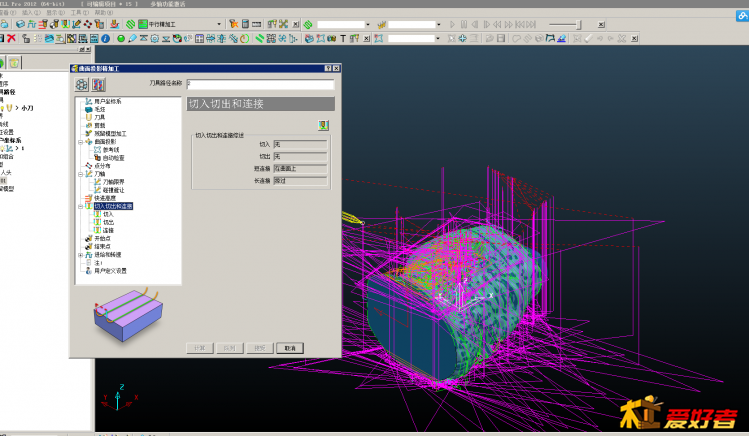
Task: Open Leads and Links toolbar icon
Action: (65, 24)
